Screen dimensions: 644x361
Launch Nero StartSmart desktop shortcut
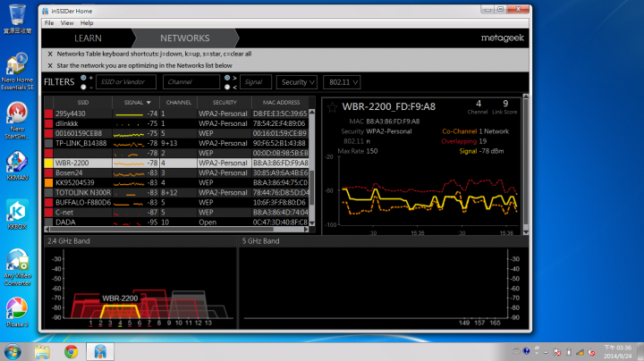17,121
